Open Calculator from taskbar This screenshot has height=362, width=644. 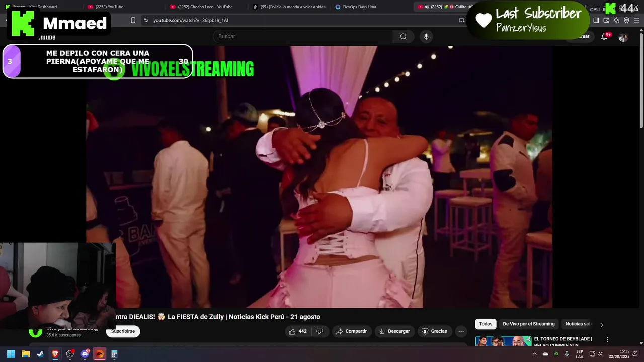point(114,354)
